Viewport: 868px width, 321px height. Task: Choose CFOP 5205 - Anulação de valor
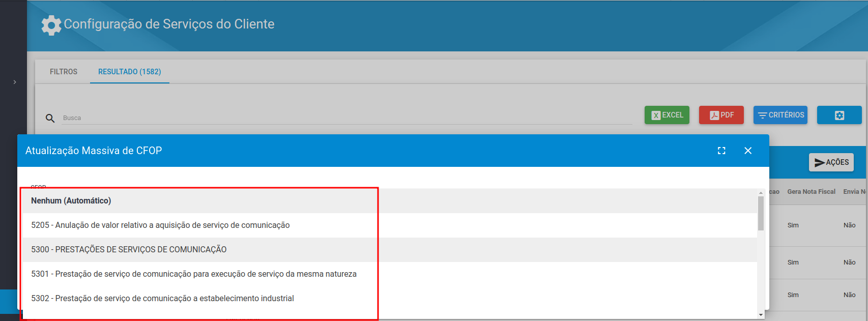[x=390, y=225]
